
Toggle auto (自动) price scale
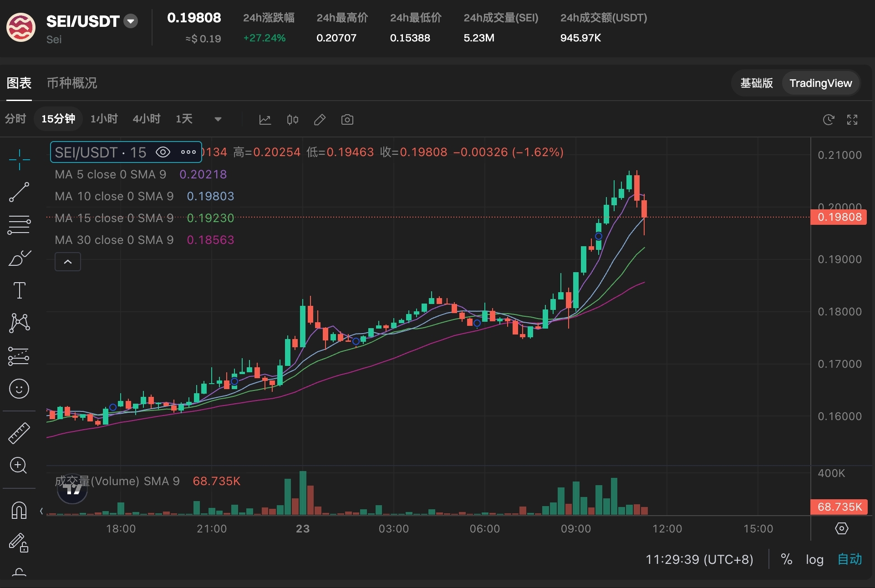pos(850,559)
